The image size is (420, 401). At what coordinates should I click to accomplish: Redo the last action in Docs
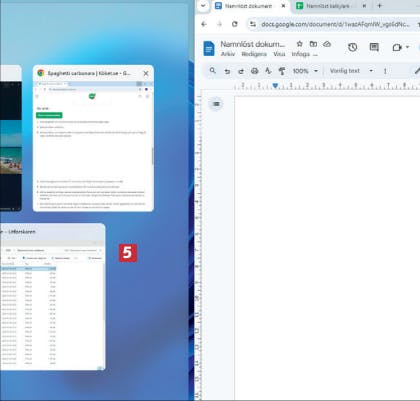pyautogui.click(x=241, y=71)
